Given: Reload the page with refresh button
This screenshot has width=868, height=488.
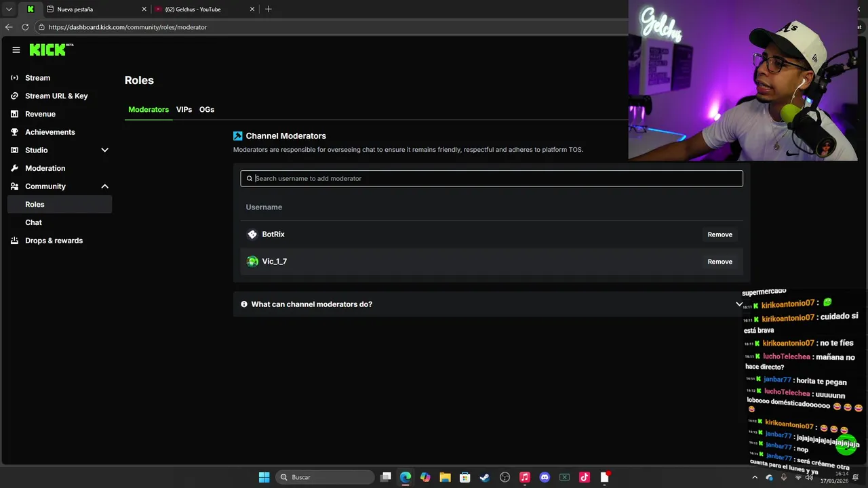Looking at the screenshot, I should point(25,27).
